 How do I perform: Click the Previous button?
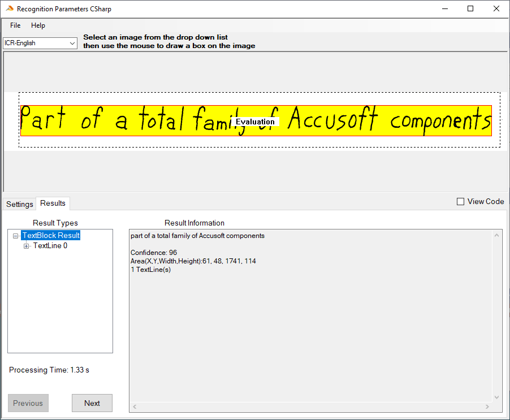pos(28,403)
